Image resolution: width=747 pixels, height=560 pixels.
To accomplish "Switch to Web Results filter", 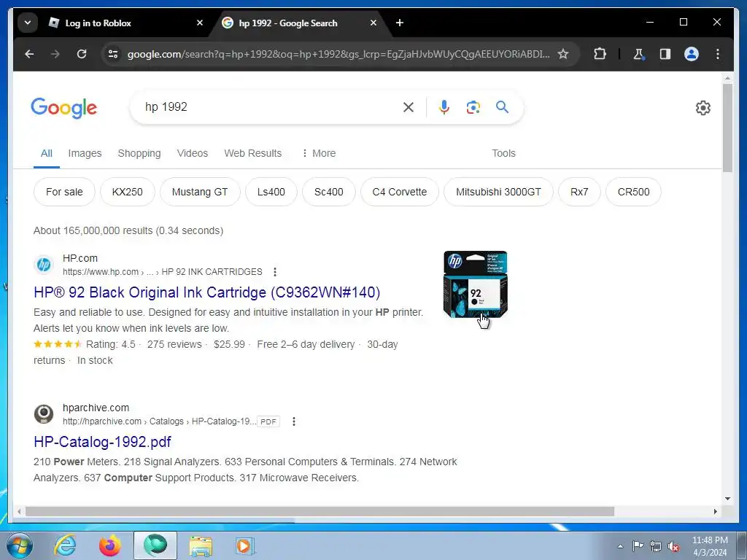I will 253,153.
